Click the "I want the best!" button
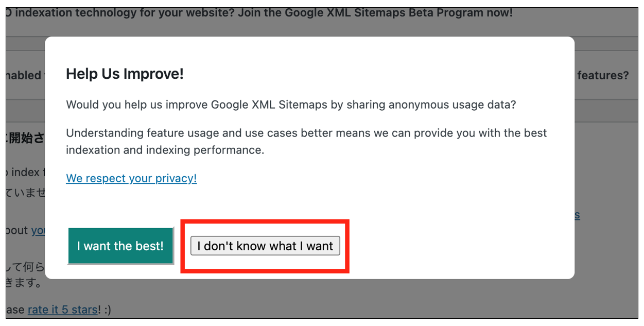This screenshot has height=326, width=644. pos(121,246)
